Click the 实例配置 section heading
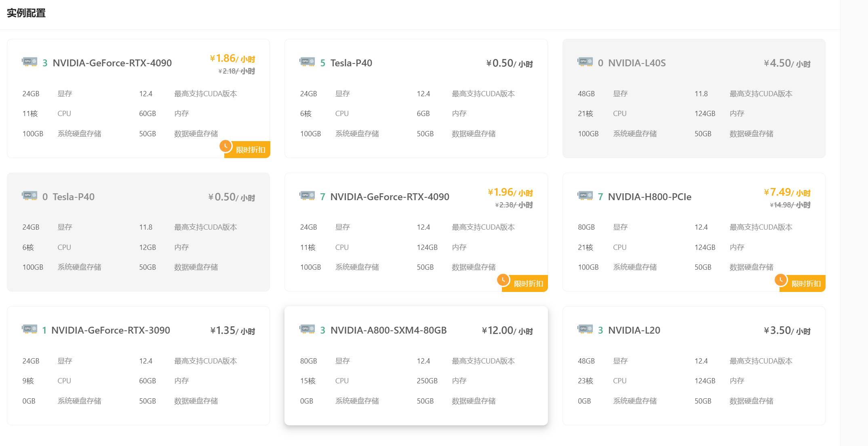Image resolution: width=868 pixels, height=446 pixels. [26, 13]
